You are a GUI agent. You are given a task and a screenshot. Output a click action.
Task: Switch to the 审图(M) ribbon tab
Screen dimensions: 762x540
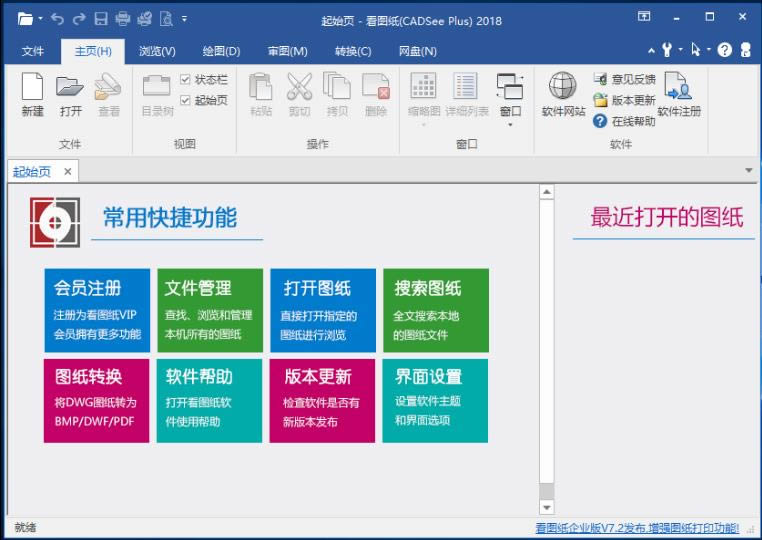[287, 51]
